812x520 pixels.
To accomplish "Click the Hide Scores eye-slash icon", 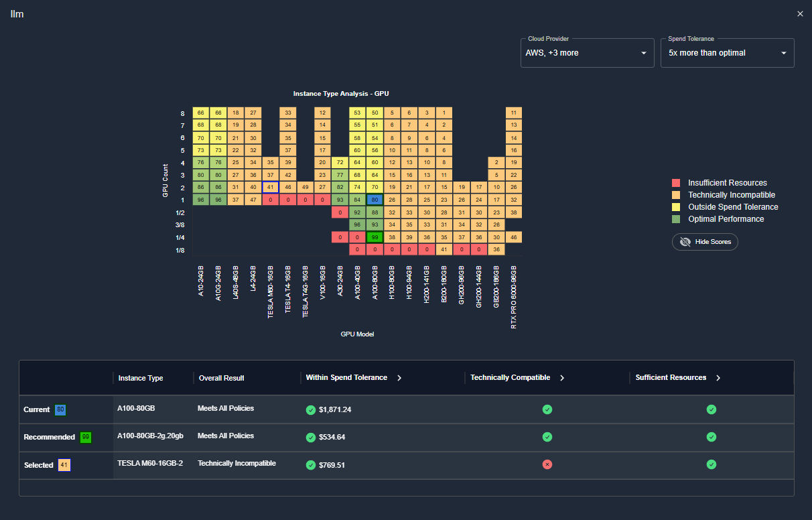I will 685,242.
